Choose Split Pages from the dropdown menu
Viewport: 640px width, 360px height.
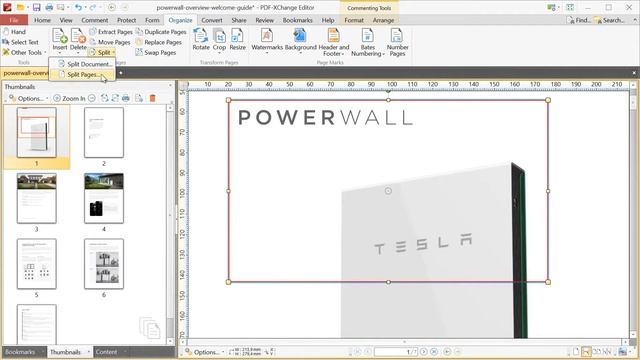[82, 74]
